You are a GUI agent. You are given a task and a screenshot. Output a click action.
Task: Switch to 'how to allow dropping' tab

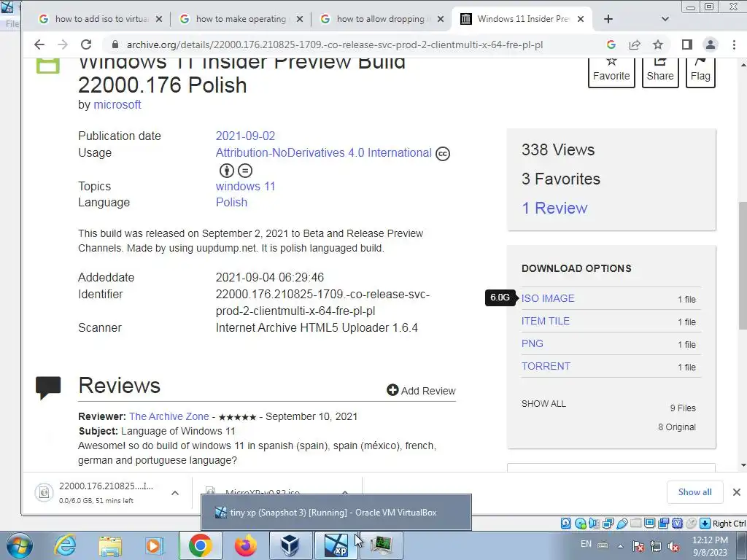coord(381,19)
